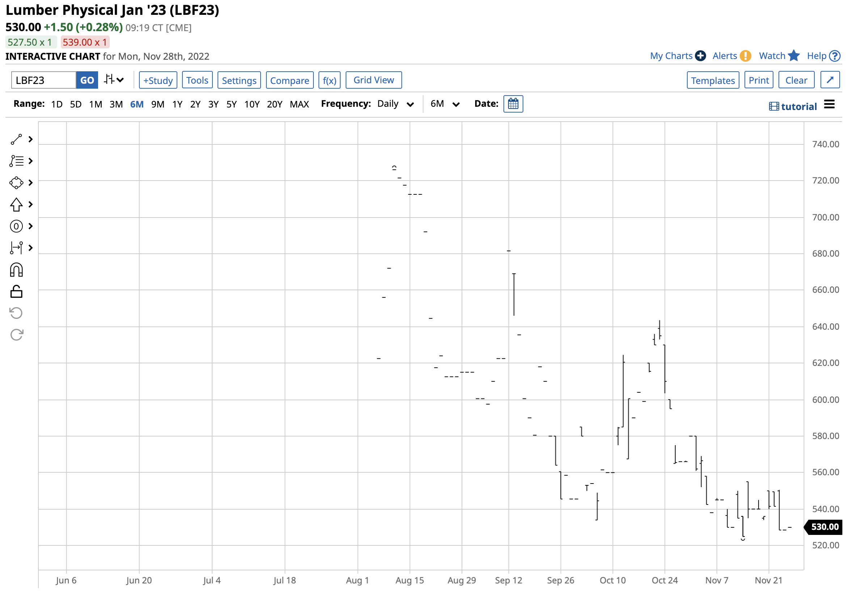This screenshot has height=616, width=865.
Task: Select the 1Y range option
Action: click(177, 104)
